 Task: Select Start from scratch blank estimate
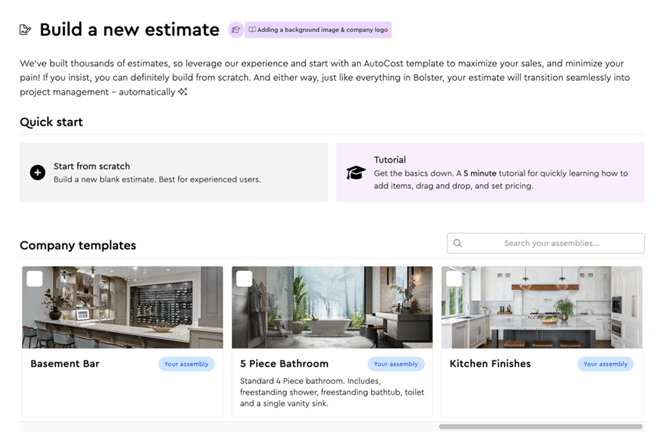tap(173, 172)
